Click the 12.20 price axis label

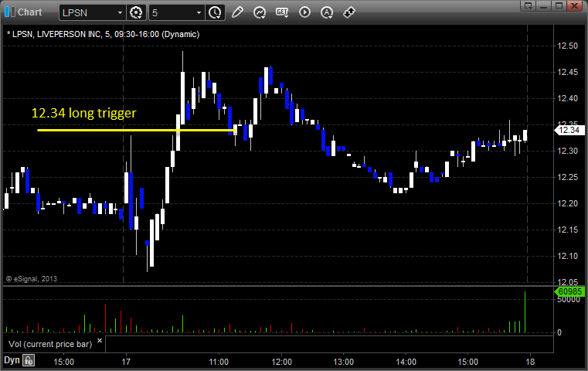coord(568,203)
